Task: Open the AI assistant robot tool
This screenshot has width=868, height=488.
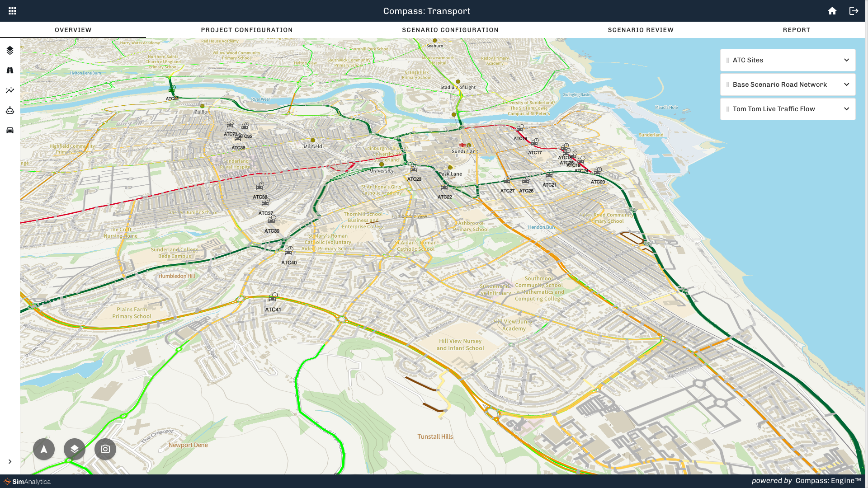Action: tap(10, 110)
